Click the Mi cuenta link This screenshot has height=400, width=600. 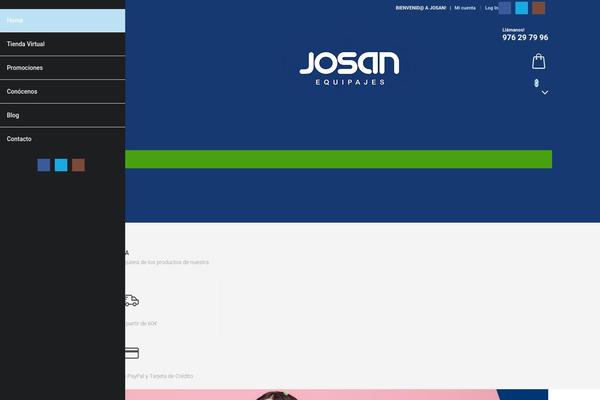(x=465, y=8)
